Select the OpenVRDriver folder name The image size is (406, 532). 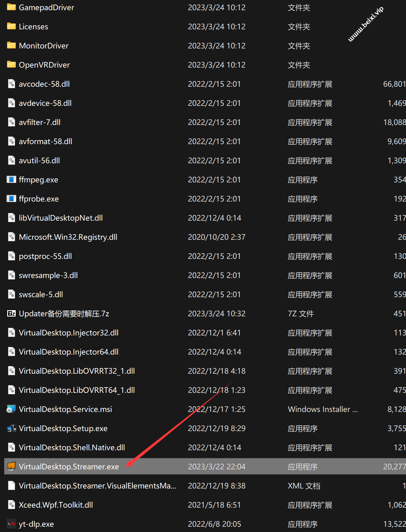[x=44, y=65]
